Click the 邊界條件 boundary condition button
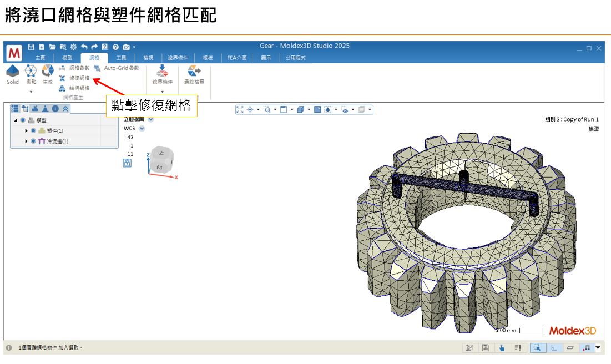The width and height of the screenshot is (611, 364). [162, 75]
